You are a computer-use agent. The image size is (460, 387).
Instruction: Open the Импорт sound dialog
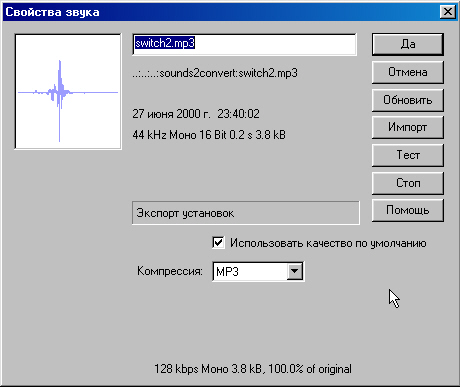[x=408, y=127]
